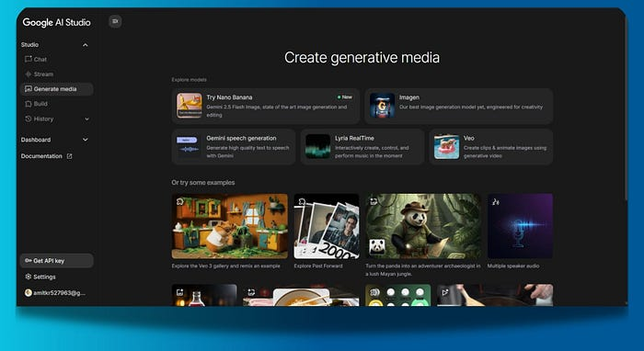Click the New badge on Nano Banana

(x=345, y=97)
